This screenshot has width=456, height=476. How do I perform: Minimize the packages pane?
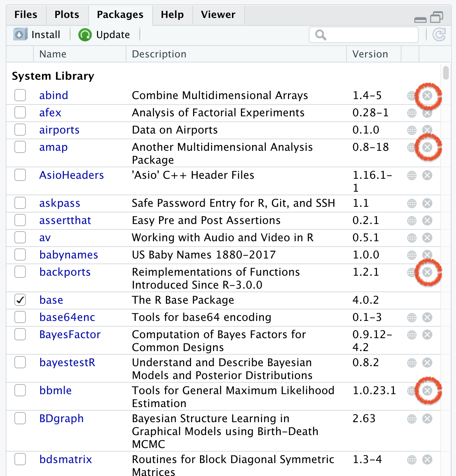click(x=420, y=19)
